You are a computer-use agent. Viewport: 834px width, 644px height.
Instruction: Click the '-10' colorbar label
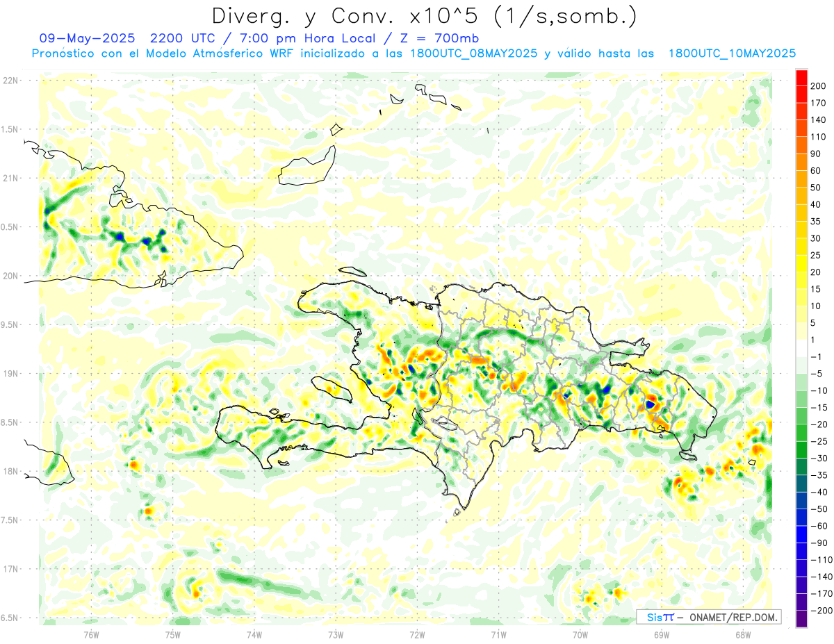tap(818, 390)
